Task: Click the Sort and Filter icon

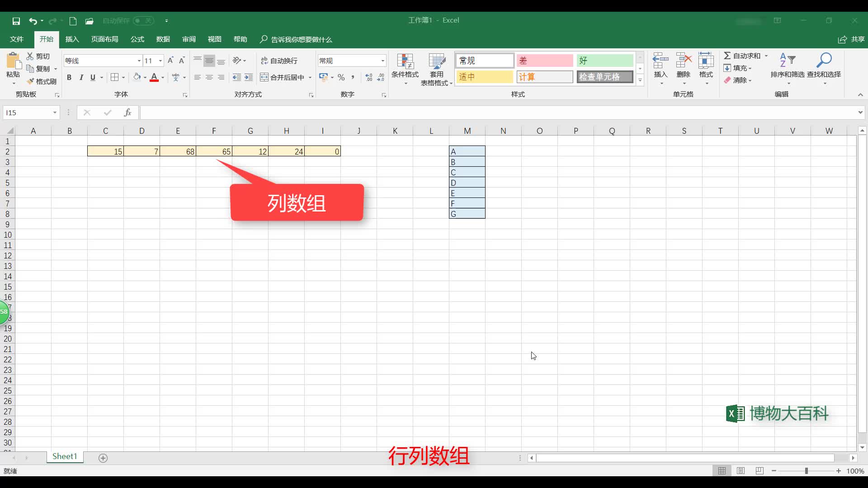Action: pyautogui.click(x=787, y=61)
